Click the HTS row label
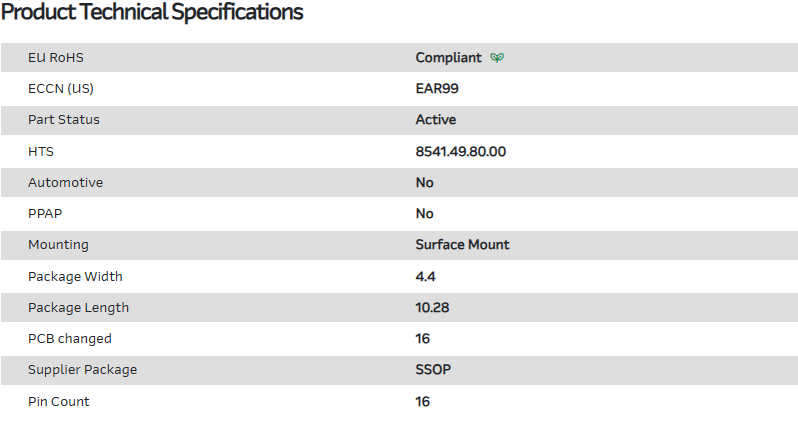Screen dimensions: 798x432 [41, 151]
